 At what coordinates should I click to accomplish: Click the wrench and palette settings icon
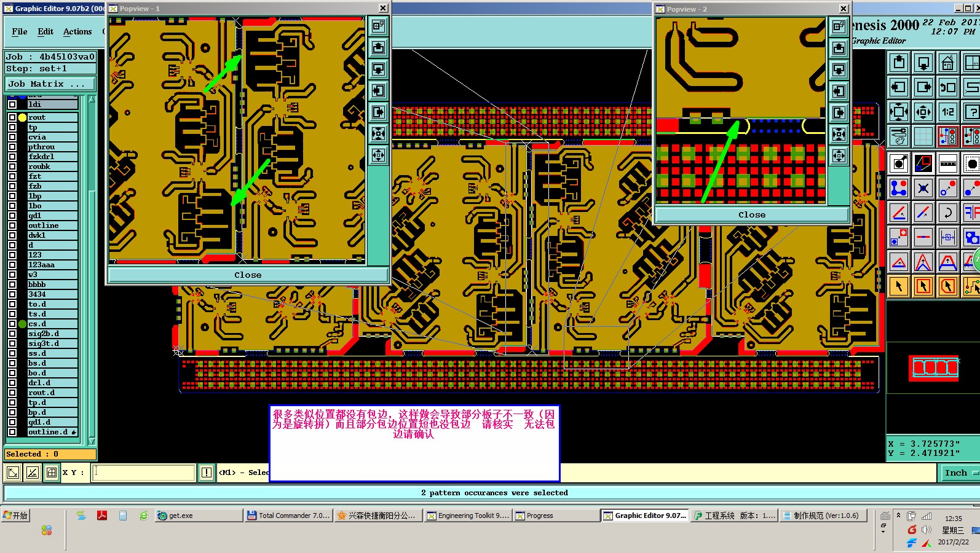point(899,136)
